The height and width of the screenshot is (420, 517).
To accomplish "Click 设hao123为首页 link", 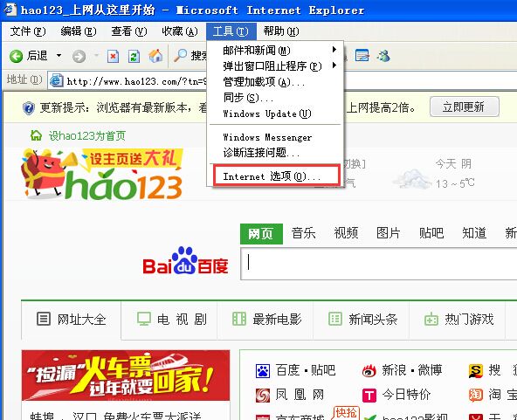I will click(87, 135).
